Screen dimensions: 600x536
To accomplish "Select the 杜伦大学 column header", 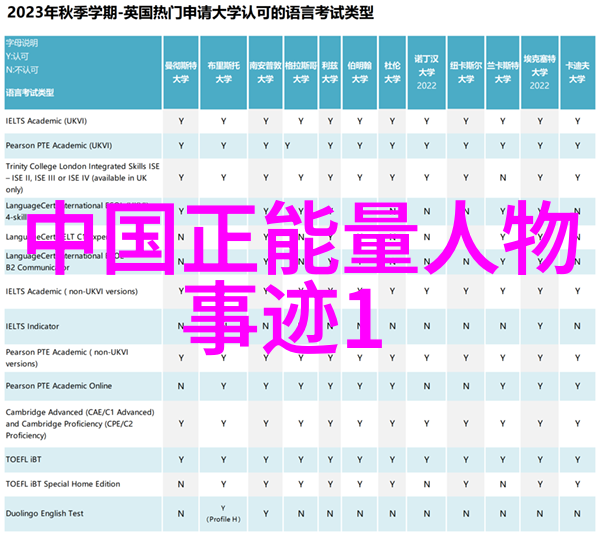I will click(x=392, y=73).
